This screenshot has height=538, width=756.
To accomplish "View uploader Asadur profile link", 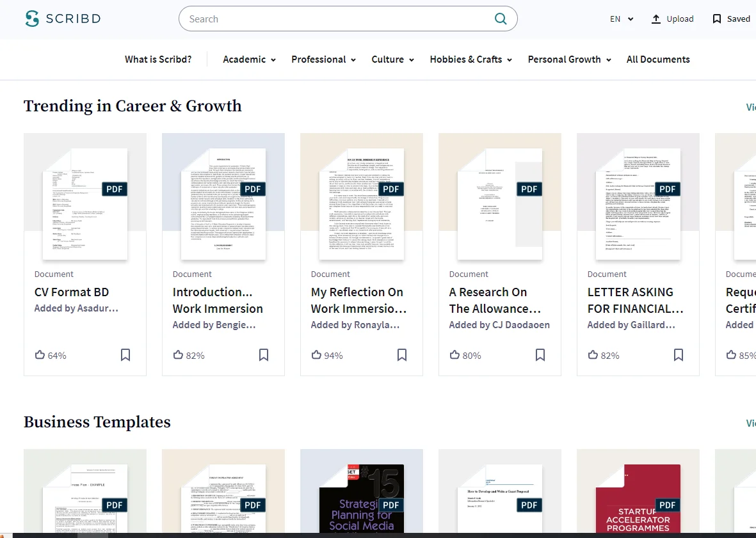I will coord(76,308).
